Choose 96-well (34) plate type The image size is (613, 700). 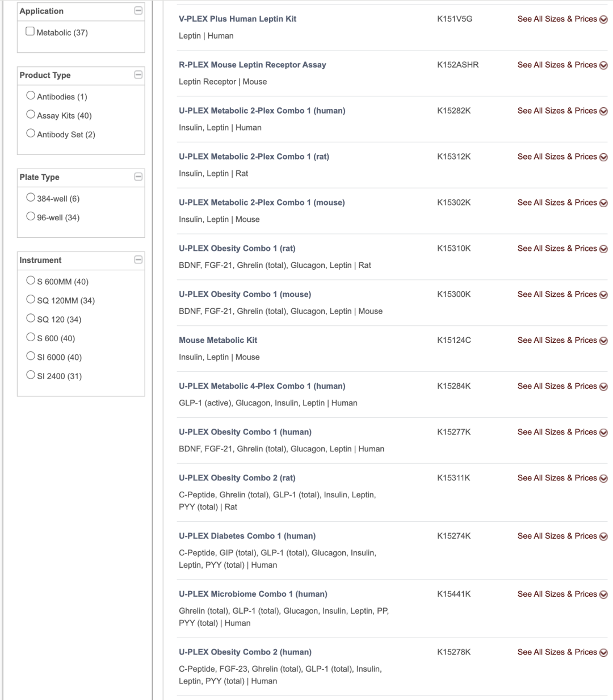[x=31, y=216]
